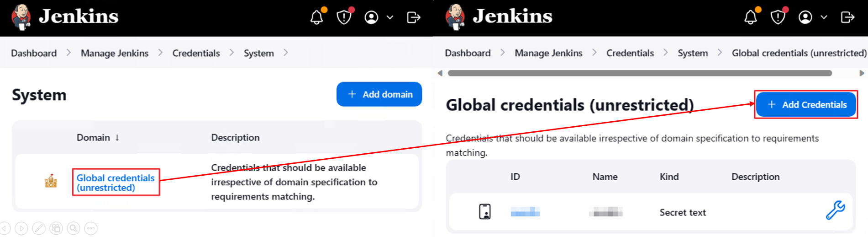
Task: Expand chevron after System in left breadcrumb
Action: tap(285, 53)
